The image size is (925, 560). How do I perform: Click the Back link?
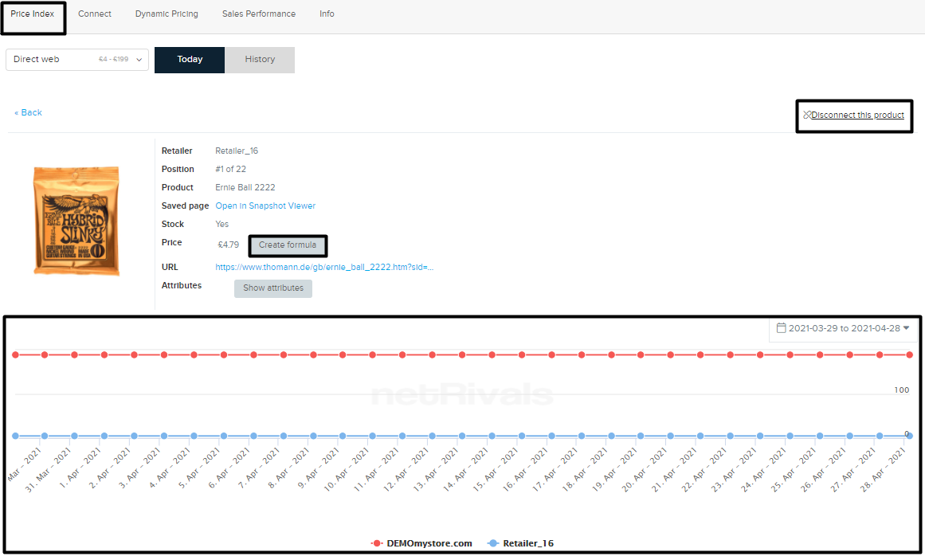click(x=29, y=113)
